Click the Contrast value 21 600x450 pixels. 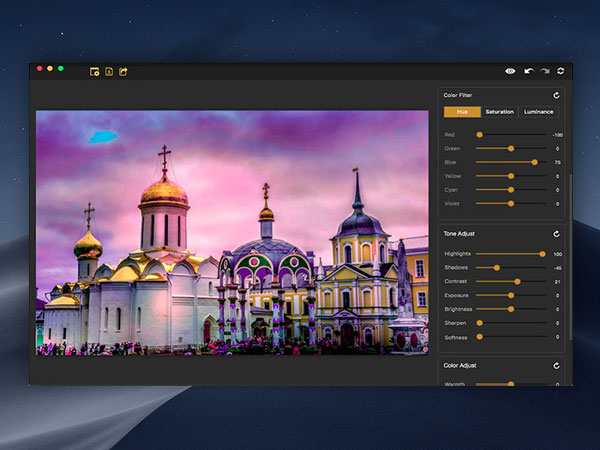pos(558,282)
